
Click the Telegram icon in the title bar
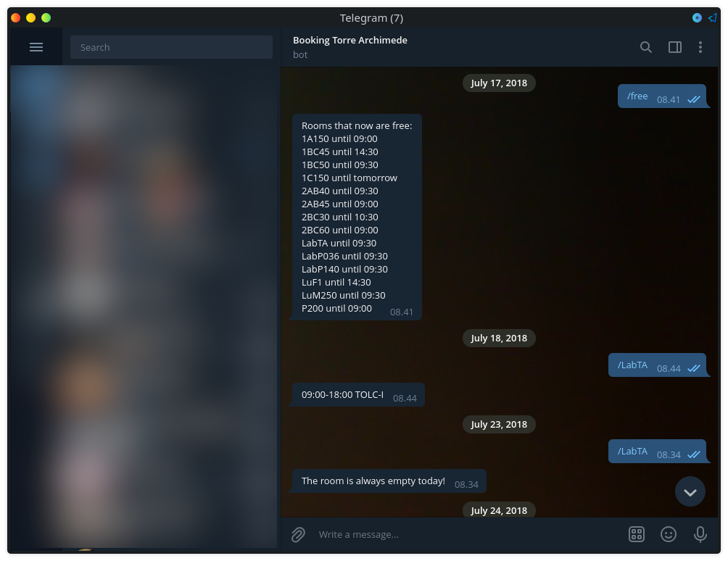(712, 17)
